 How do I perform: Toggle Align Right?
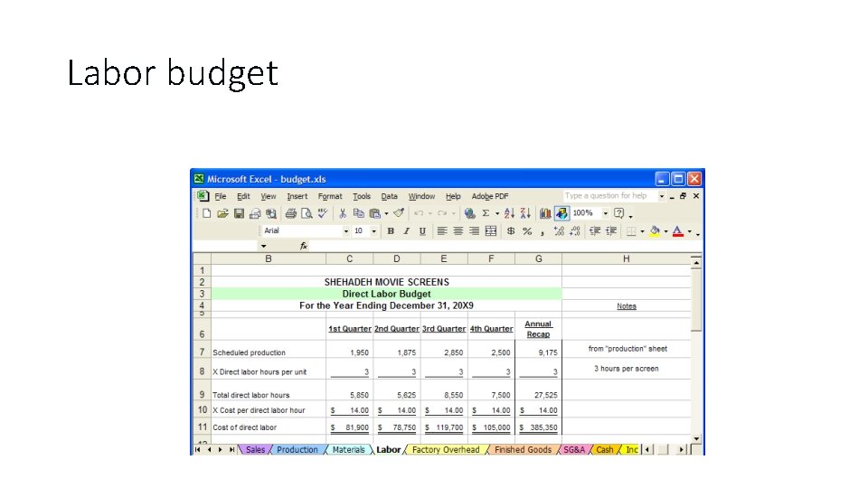(x=474, y=231)
